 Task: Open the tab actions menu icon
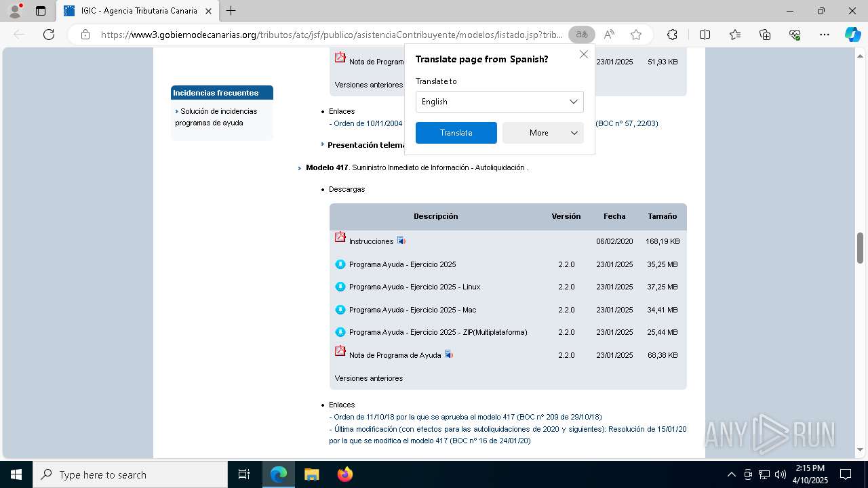(41, 11)
